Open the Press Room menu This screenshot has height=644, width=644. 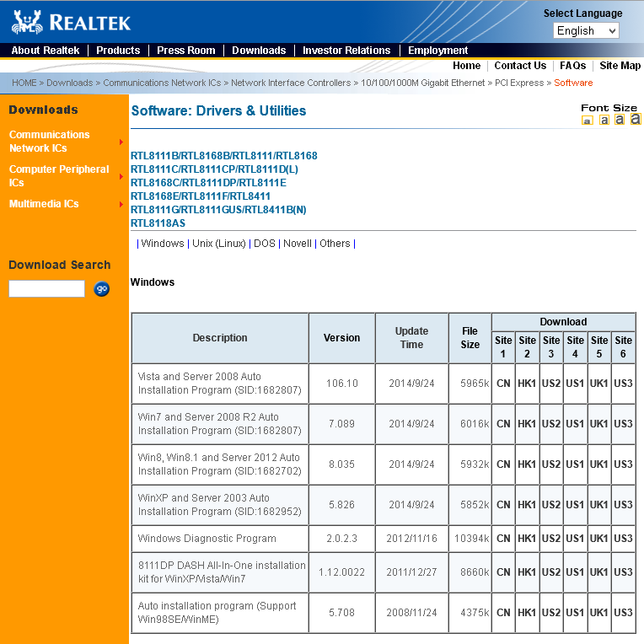click(x=186, y=50)
